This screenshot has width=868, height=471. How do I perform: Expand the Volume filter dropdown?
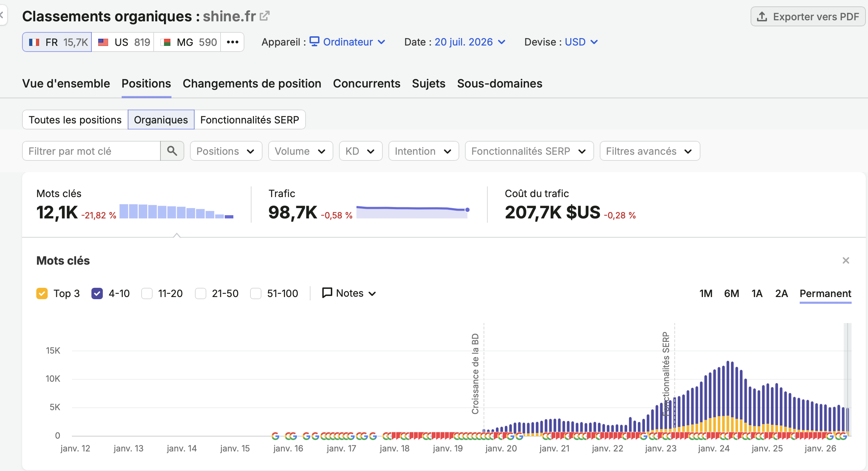click(x=301, y=151)
